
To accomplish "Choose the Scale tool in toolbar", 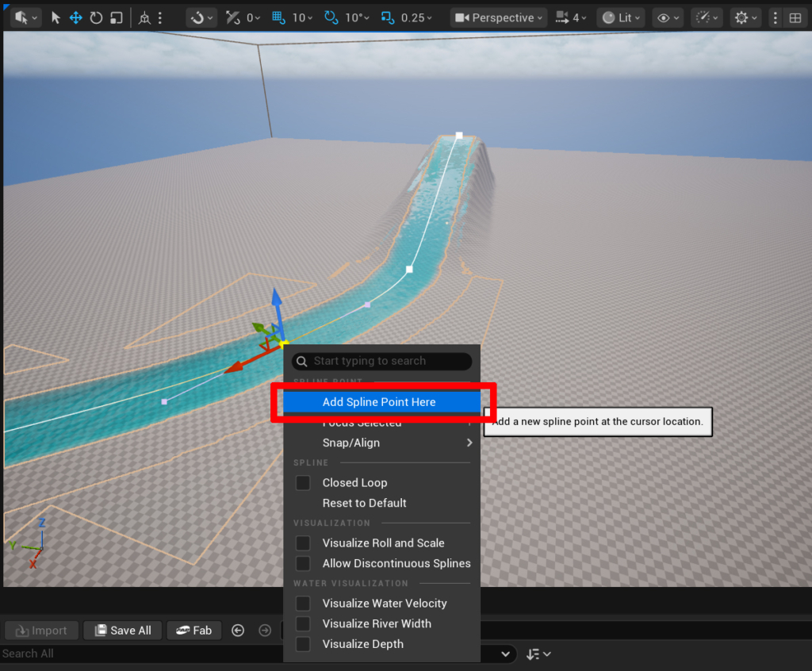I will click(x=117, y=17).
